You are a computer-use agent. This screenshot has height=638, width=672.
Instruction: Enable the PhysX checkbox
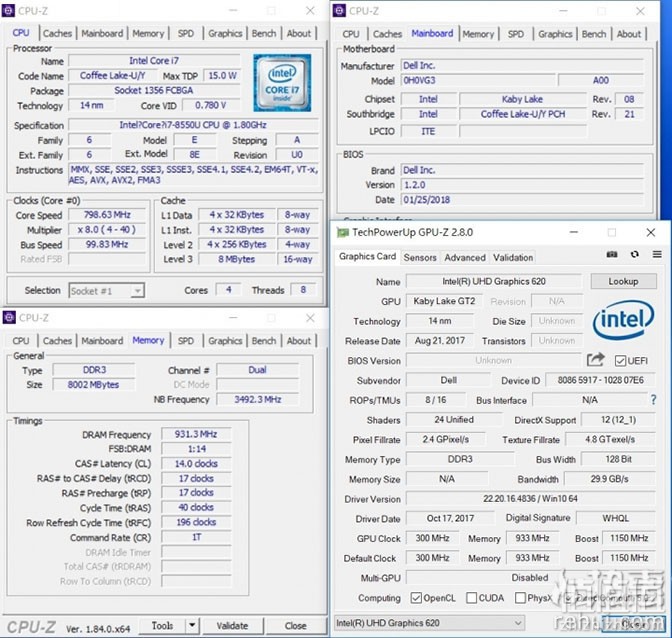(520, 598)
